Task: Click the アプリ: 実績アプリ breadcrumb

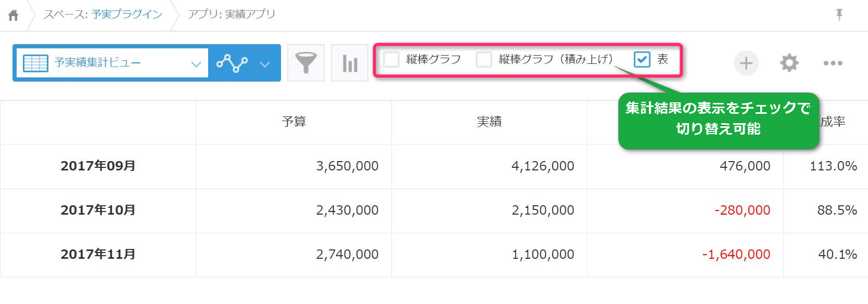Action: (232, 14)
